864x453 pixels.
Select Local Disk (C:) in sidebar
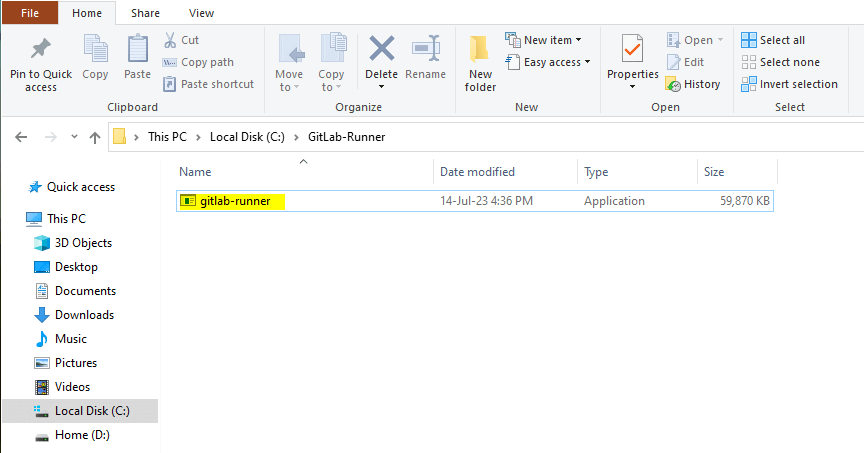pos(80,411)
